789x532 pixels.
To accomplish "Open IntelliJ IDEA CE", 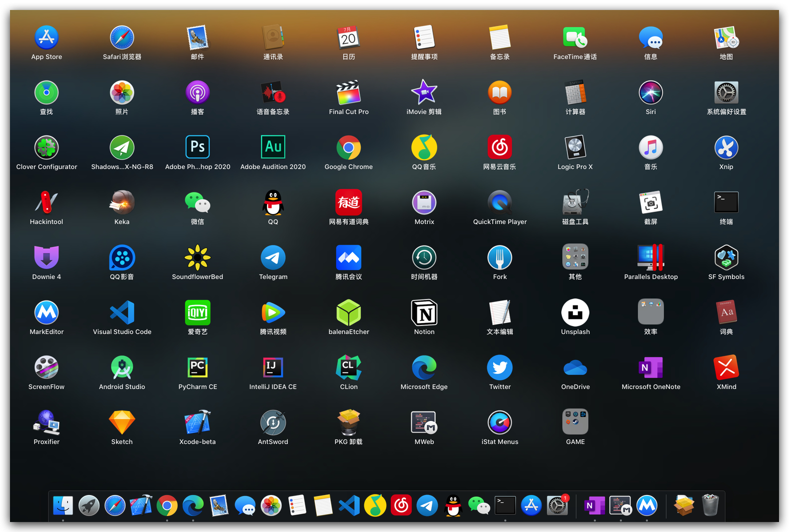I will [273, 368].
